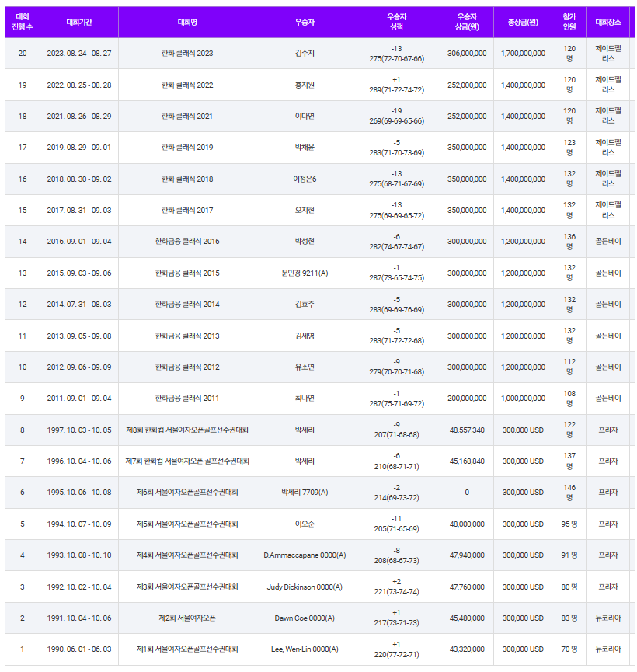Click winner name 김세영

tap(305, 336)
